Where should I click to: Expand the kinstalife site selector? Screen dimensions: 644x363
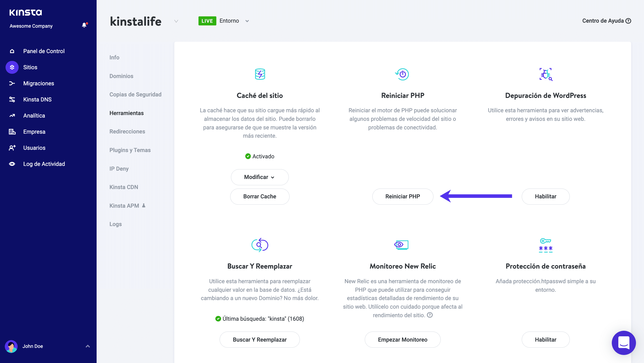click(x=176, y=21)
